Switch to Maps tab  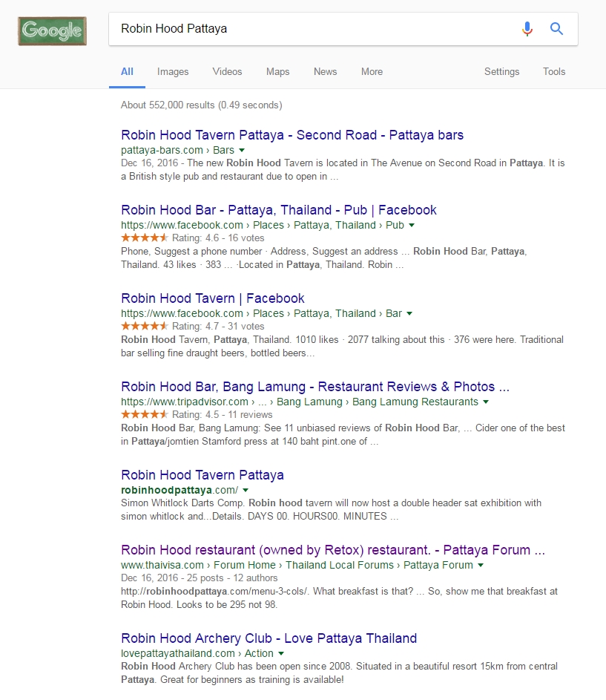(x=277, y=72)
